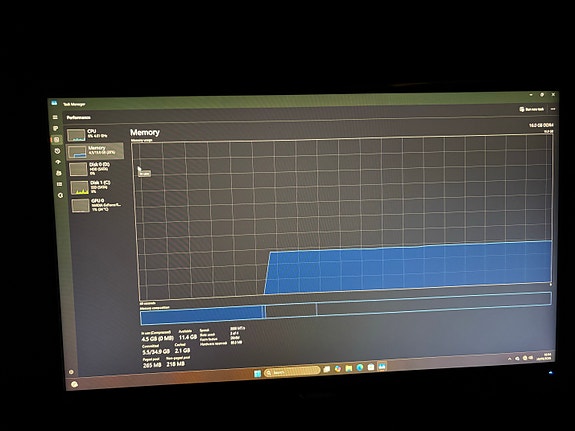Open File Explorer from the taskbar
The height and width of the screenshot is (431, 575).
(349, 368)
